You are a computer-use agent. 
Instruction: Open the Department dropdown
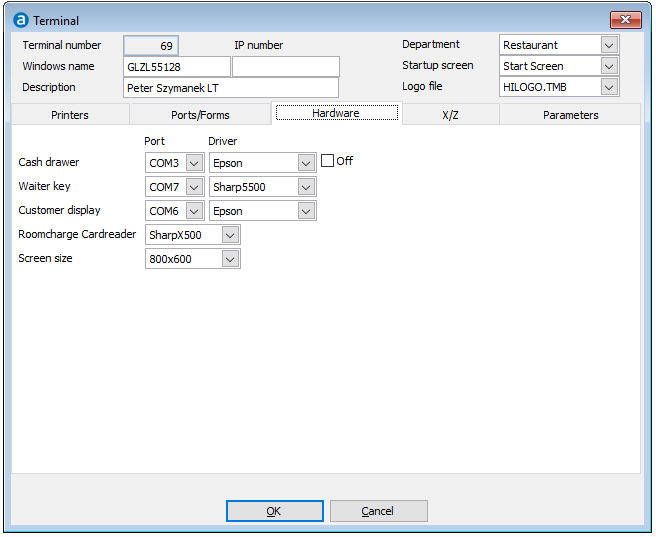(608, 45)
